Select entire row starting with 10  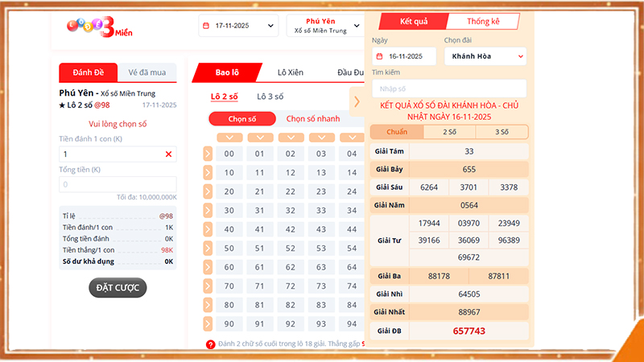pyautogui.click(x=208, y=173)
